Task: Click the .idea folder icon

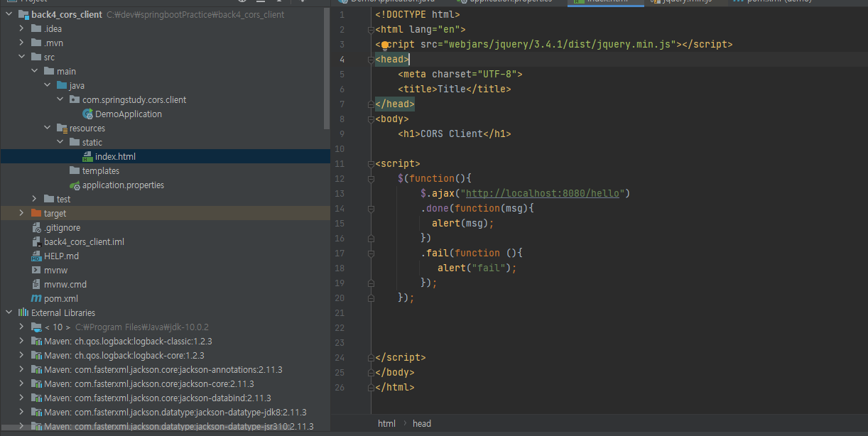Action: (36, 28)
